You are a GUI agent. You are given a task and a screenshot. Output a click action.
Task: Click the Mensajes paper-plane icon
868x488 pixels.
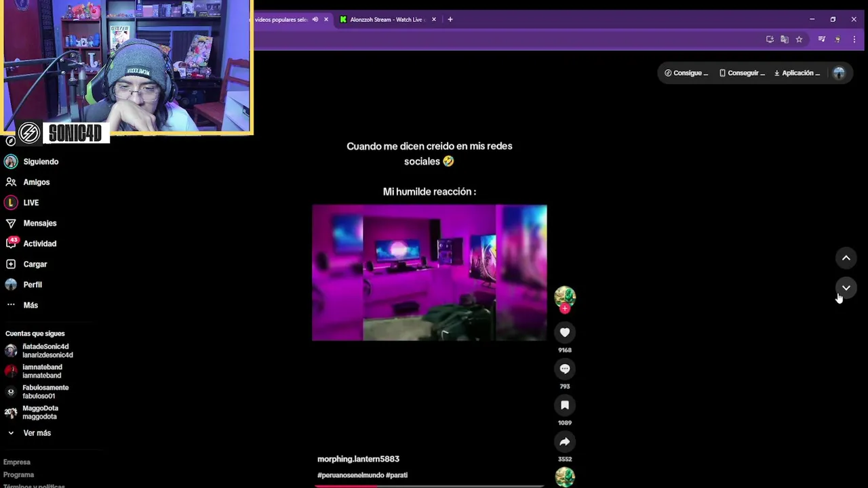pyautogui.click(x=11, y=223)
